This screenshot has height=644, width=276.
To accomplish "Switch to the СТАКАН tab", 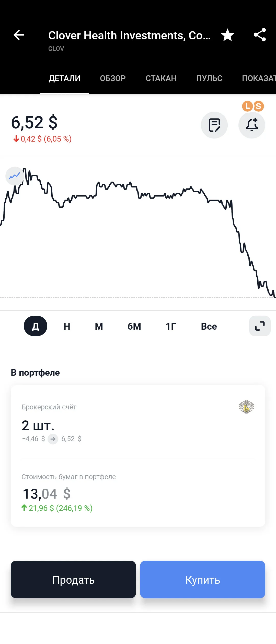I will pos(161,78).
